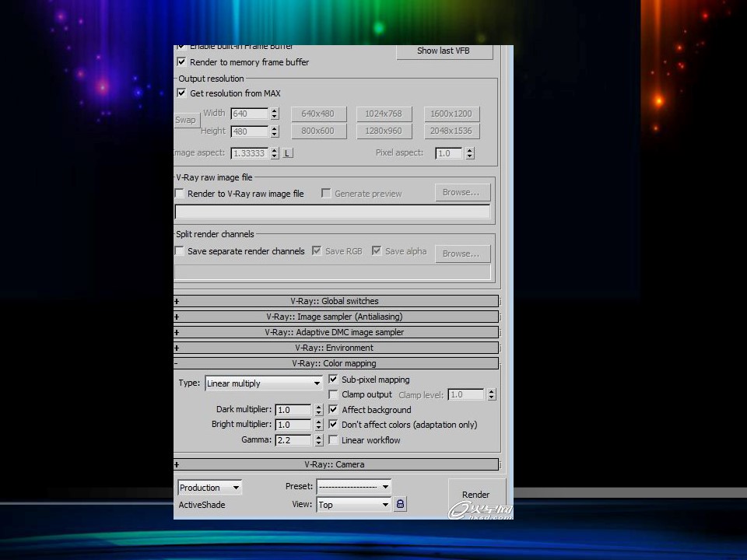
Task: Uncheck Sub-pixel mapping option
Action: (334, 380)
